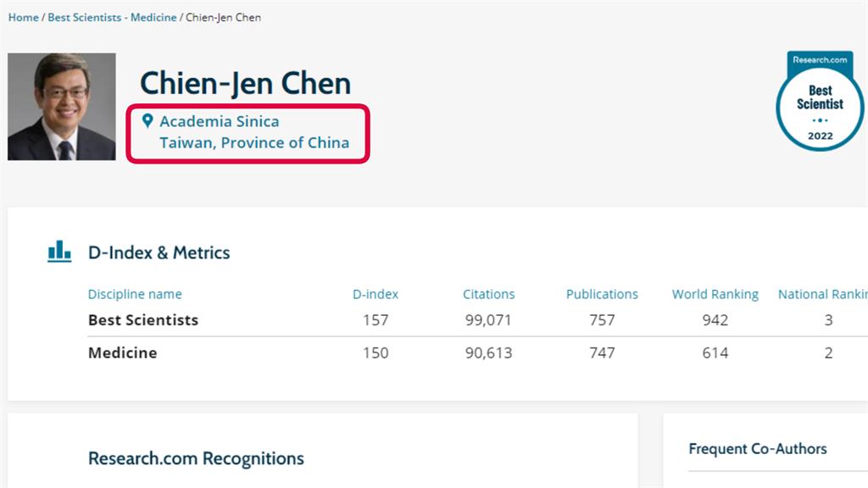868x488 pixels.
Task: Click the bar chart icon next to D-Index & Metrics
Action: click(x=59, y=252)
